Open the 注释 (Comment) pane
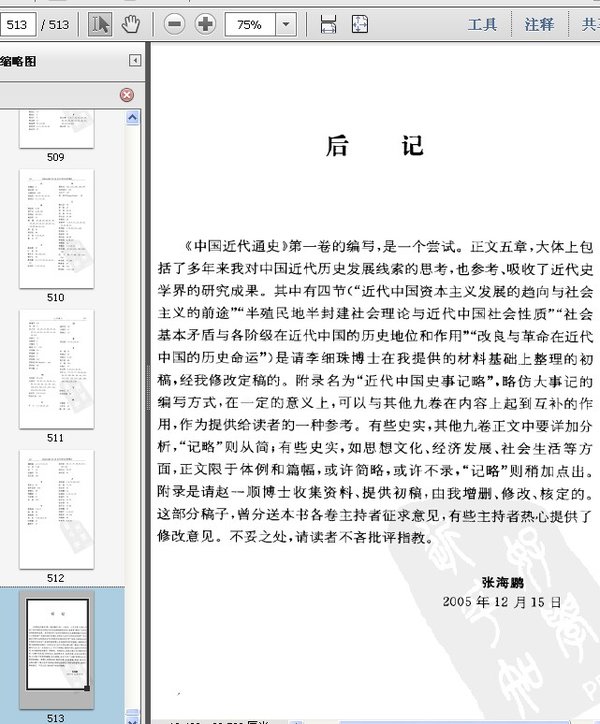The height and width of the screenshot is (724, 600). pyautogui.click(x=539, y=24)
